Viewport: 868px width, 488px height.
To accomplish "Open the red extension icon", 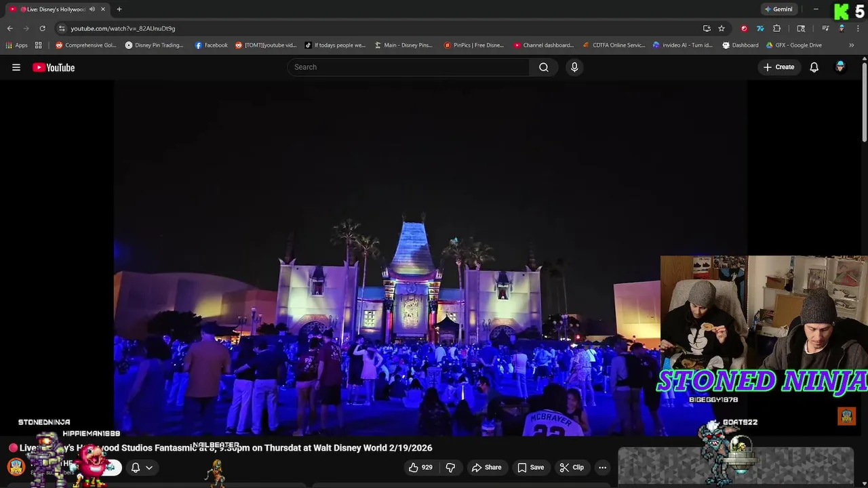I will coord(744,28).
